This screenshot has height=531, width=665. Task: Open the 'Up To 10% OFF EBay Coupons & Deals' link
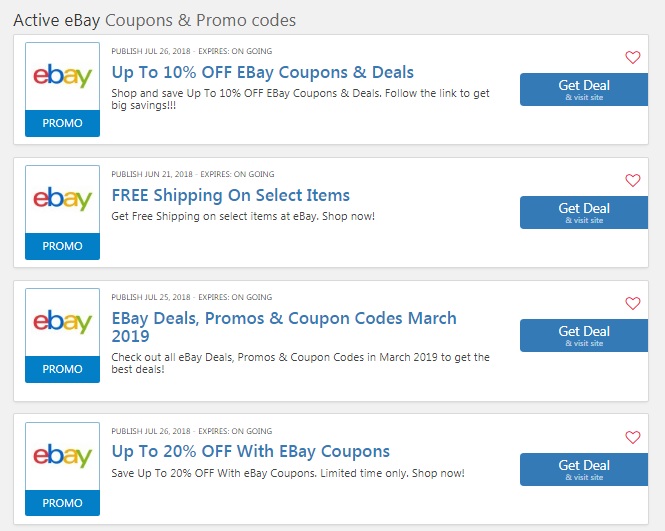point(263,73)
